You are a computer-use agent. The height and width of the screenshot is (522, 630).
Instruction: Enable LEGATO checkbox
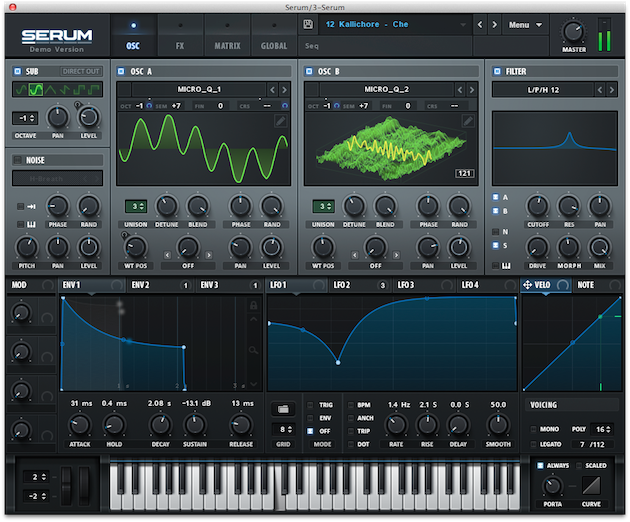(x=534, y=444)
